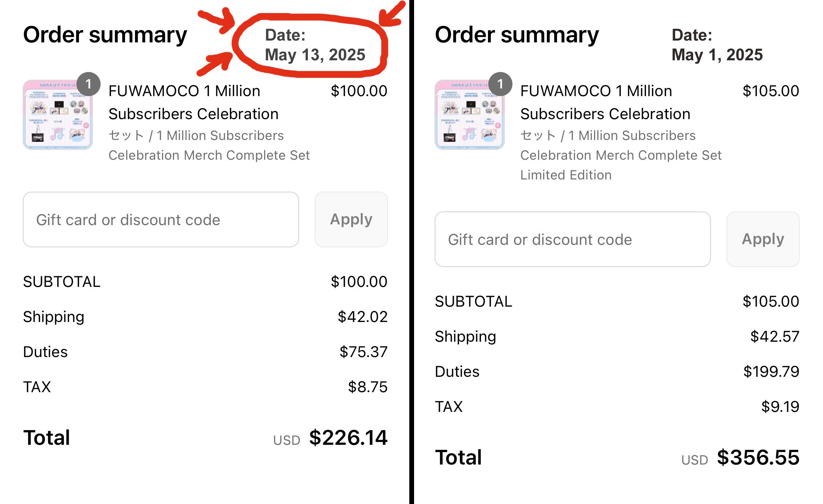Viewport: 823px width, 504px height.
Task: Click the circled date May 13, 2025
Action: [x=315, y=55]
